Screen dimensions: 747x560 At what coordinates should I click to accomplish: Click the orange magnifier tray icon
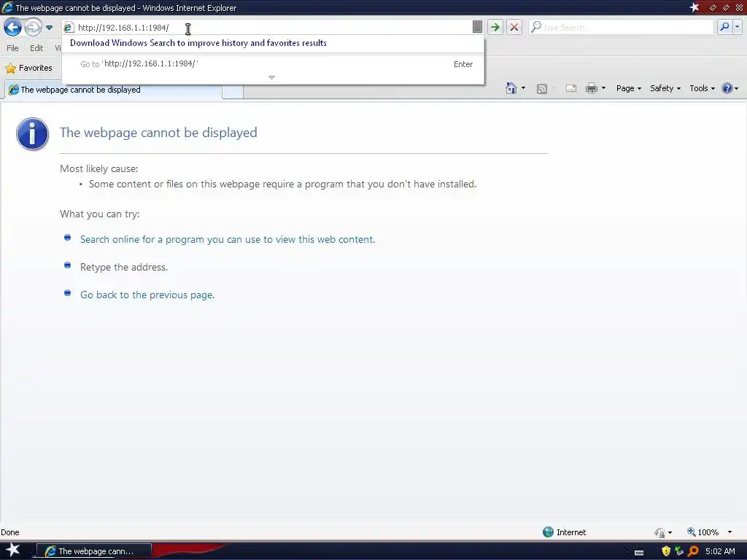693,551
